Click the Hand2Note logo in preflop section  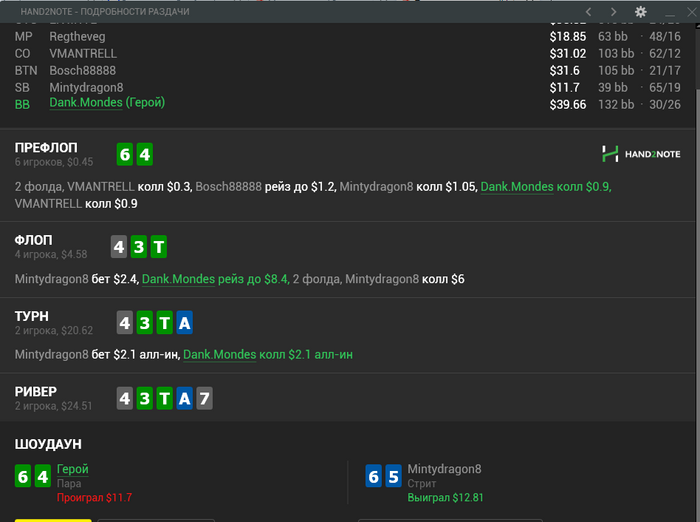641,154
